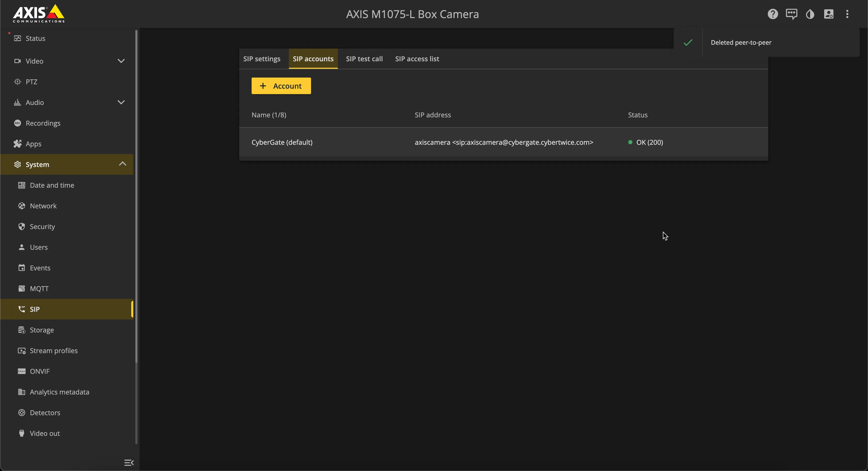Open the three-dot overflow menu
The height and width of the screenshot is (471, 868).
click(847, 14)
